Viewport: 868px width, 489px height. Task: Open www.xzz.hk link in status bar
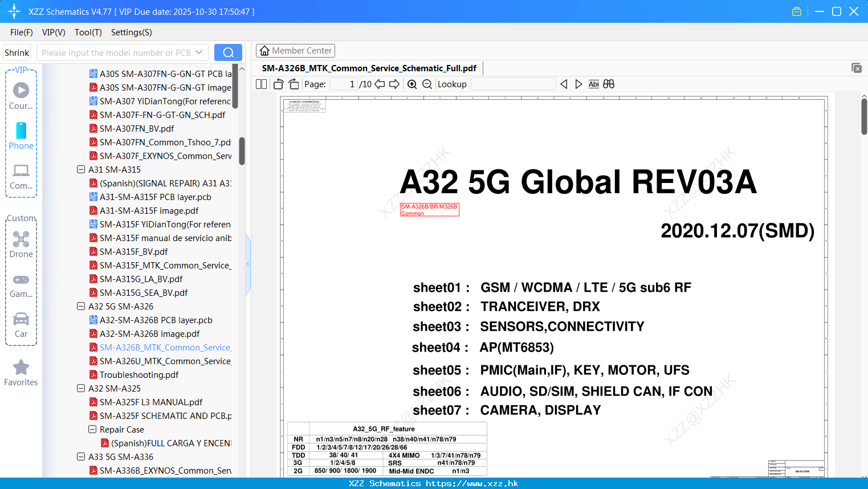pyautogui.click(x=472, y=483)
